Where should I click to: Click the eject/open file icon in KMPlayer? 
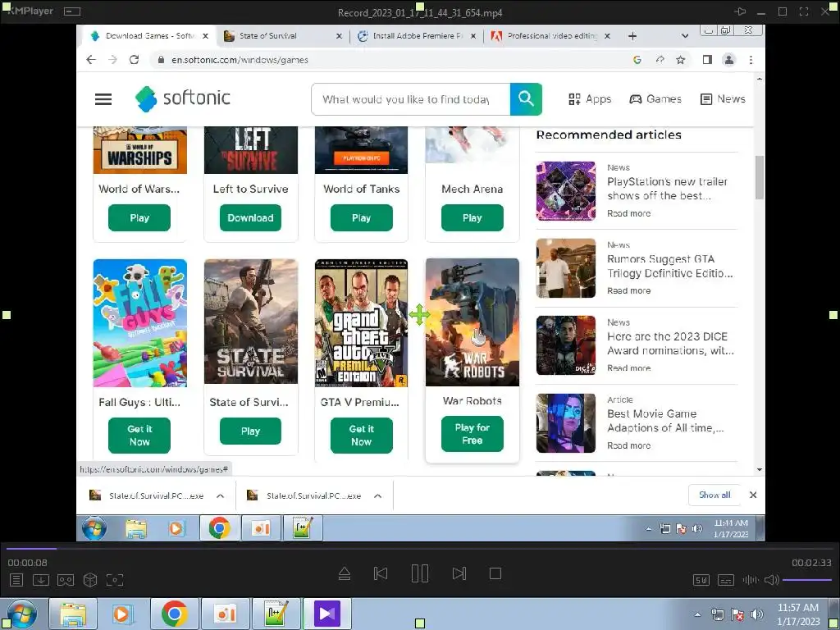tap(345, 573)
